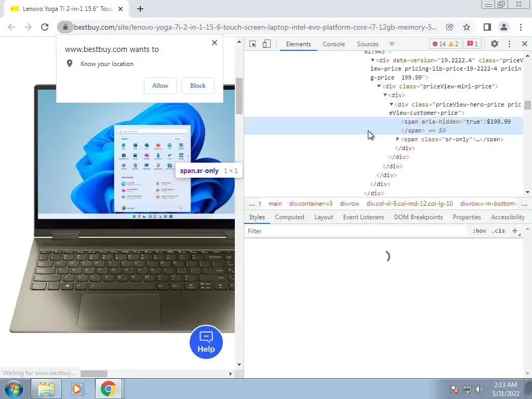Open a new browser tab
This screenshot has height=399, width=532.
140,9
